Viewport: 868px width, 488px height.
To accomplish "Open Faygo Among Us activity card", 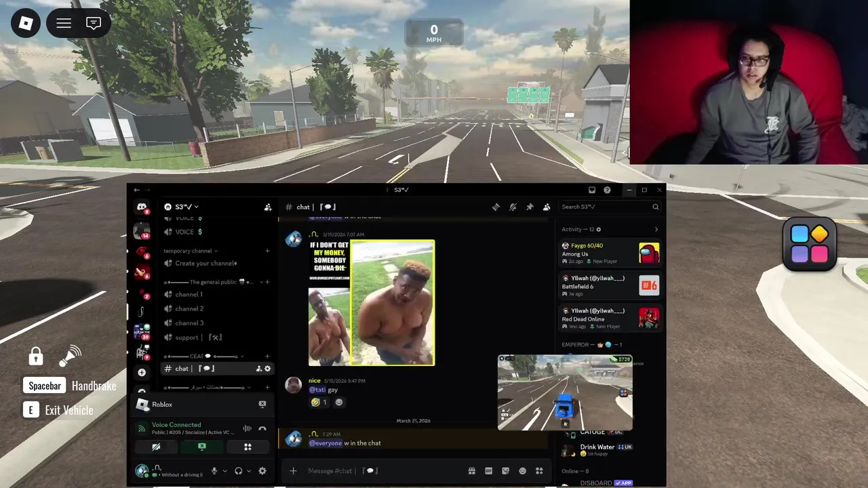I will click(610, 253).
